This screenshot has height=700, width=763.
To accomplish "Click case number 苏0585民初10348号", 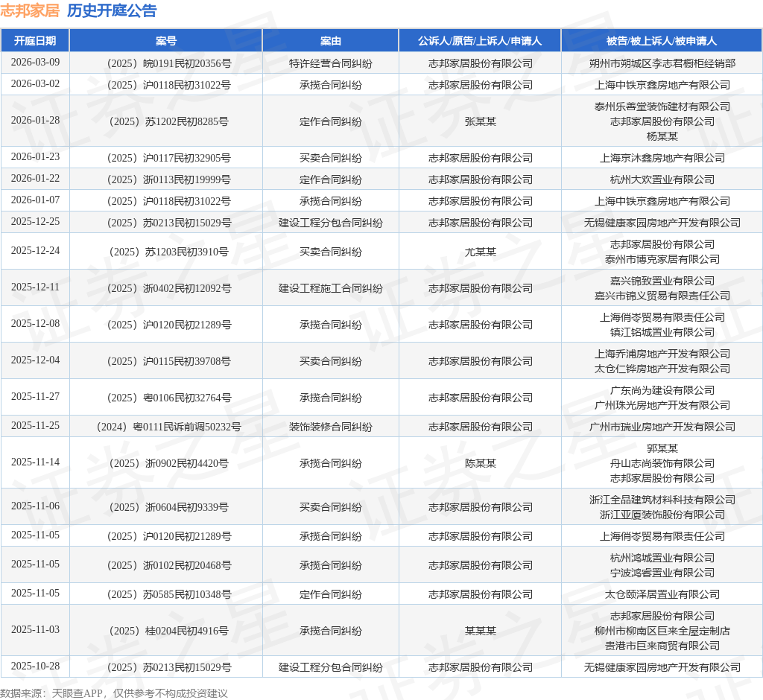I will click(x=169, y=594).
